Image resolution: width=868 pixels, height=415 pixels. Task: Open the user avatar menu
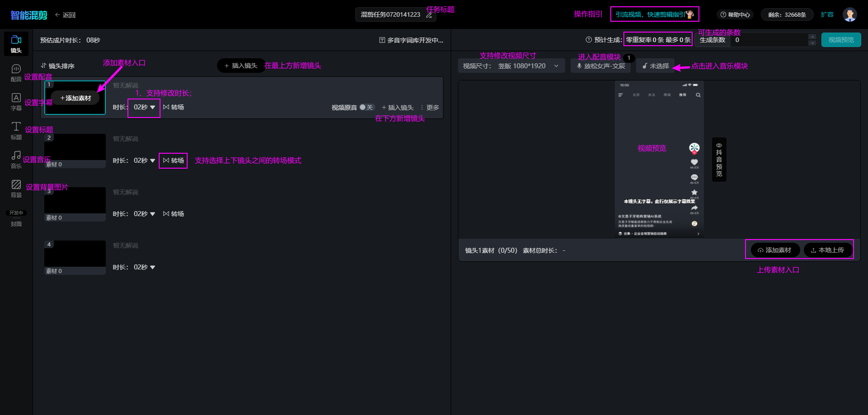[850, 14]
